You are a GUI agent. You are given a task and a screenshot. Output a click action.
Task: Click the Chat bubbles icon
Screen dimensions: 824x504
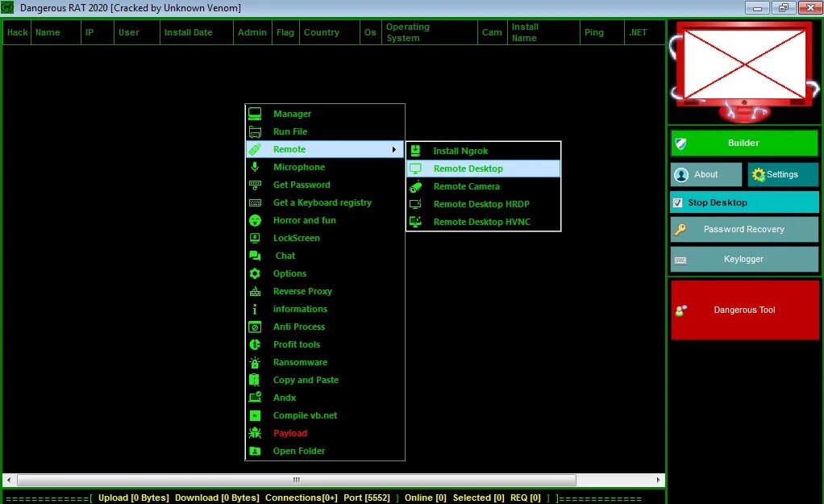pyautogui.click(x=255, y=256)
